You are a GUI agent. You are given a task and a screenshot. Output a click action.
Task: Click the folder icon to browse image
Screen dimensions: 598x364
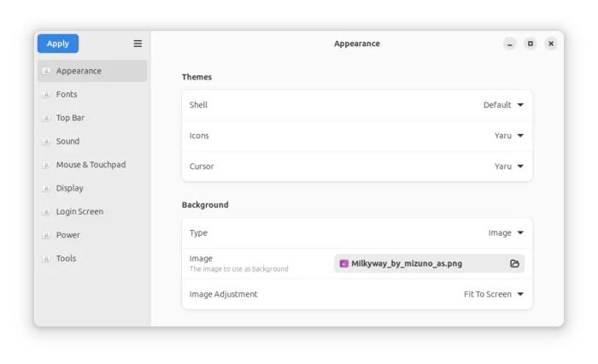pyautogui.click(x=514, y=264)
